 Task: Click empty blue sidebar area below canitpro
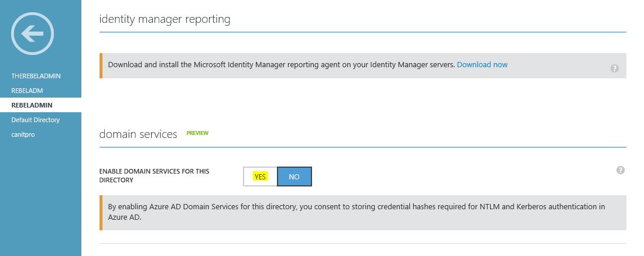40,197
